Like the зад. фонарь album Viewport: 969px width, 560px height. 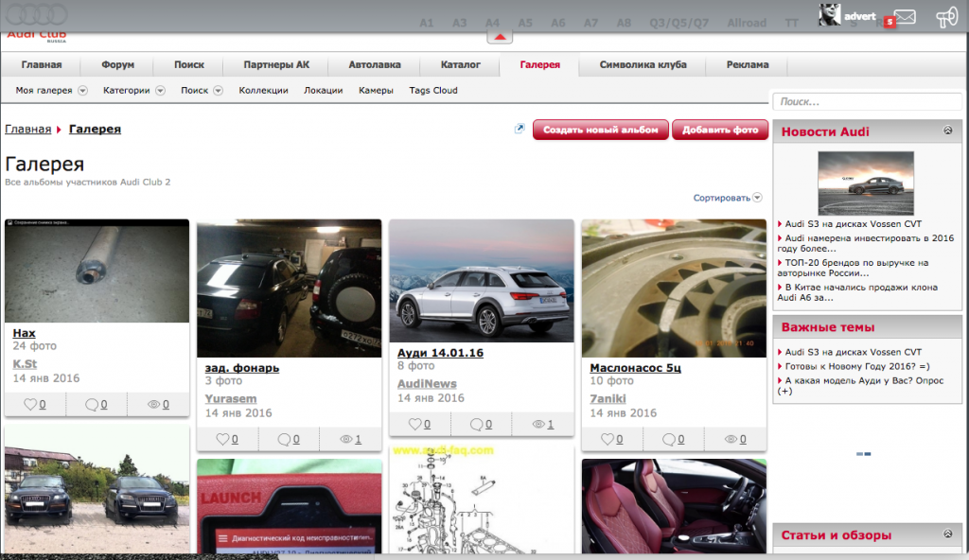click(222, 439)
